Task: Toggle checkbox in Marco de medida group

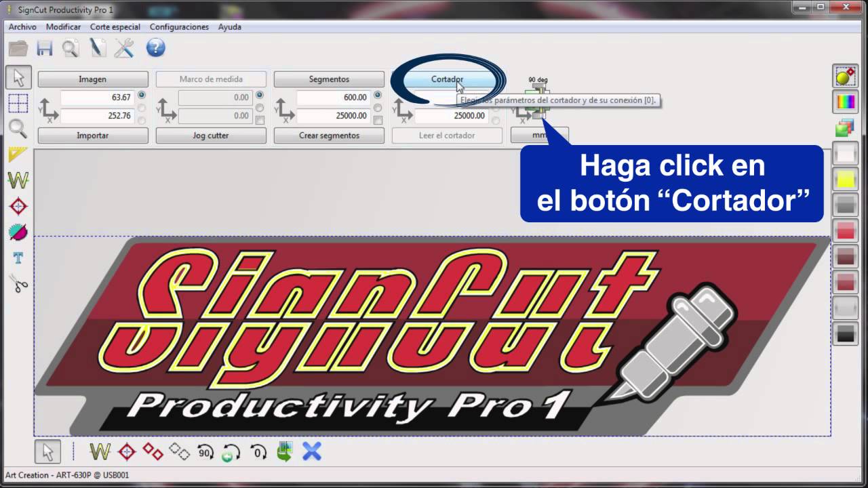Action: pos(260,121)
